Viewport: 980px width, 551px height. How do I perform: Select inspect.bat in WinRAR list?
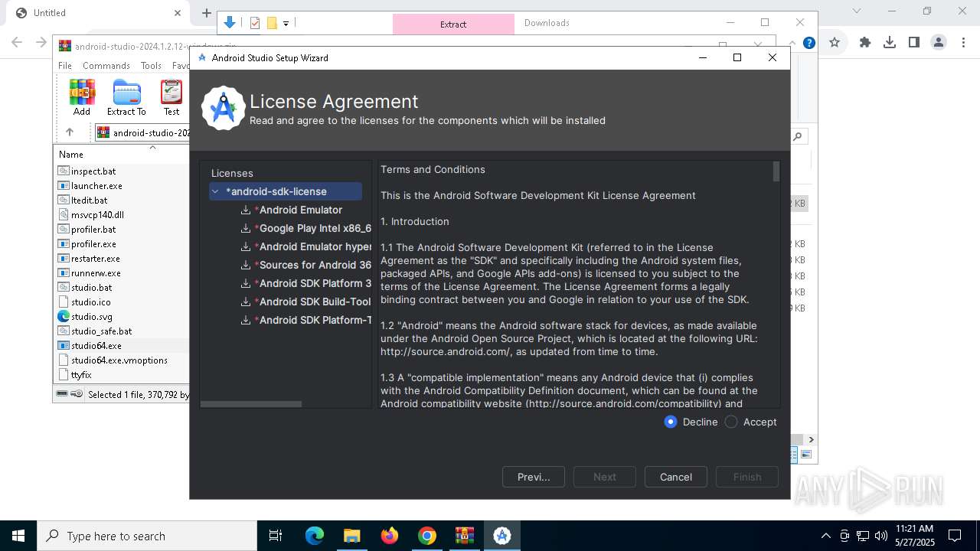tap(87, 171)
